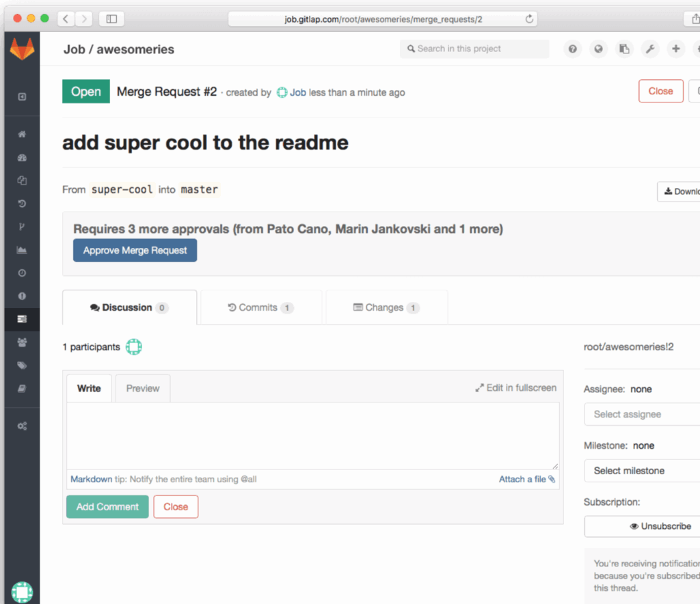Click the Attach a file link
The image size is (700, 604).
coord(526,480)
